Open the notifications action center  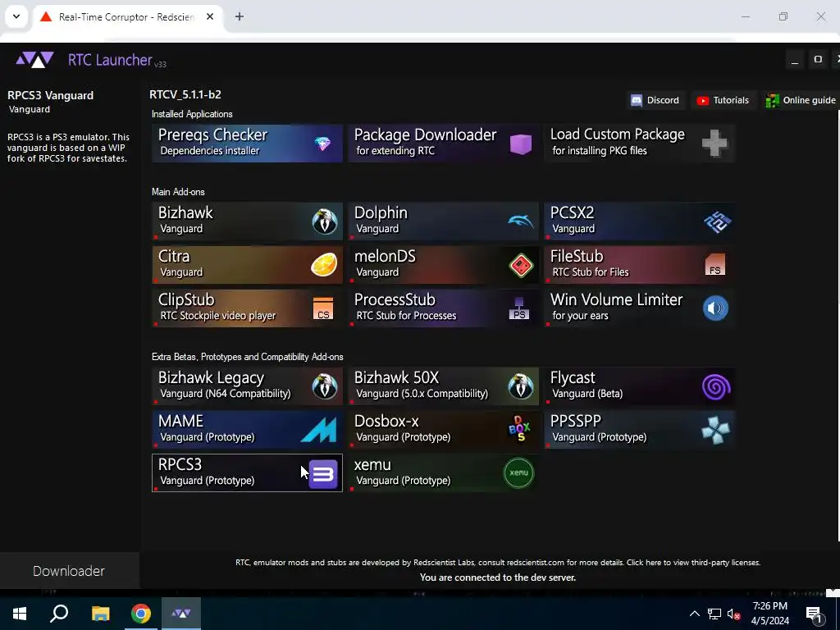coord(815,614)
